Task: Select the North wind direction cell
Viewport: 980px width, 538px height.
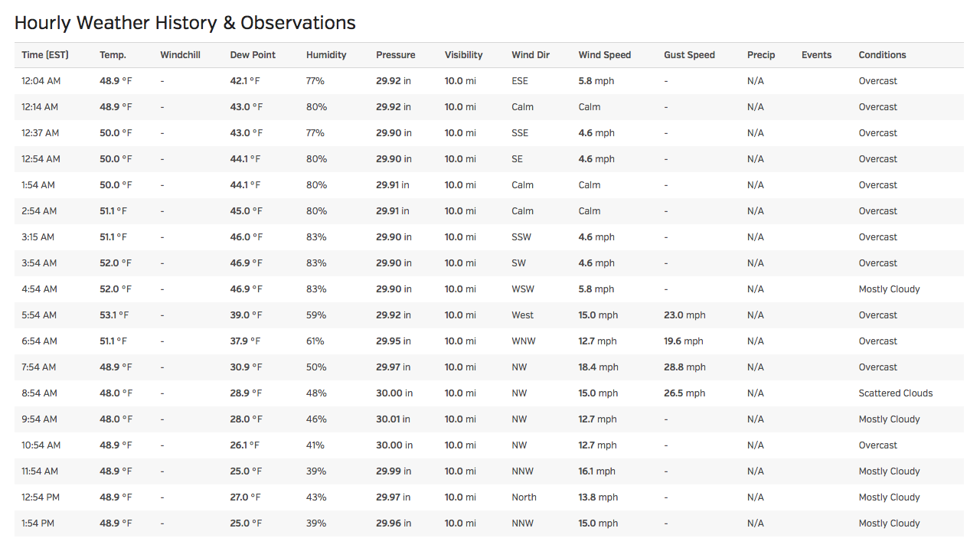Action: click(x=524, y=497)
